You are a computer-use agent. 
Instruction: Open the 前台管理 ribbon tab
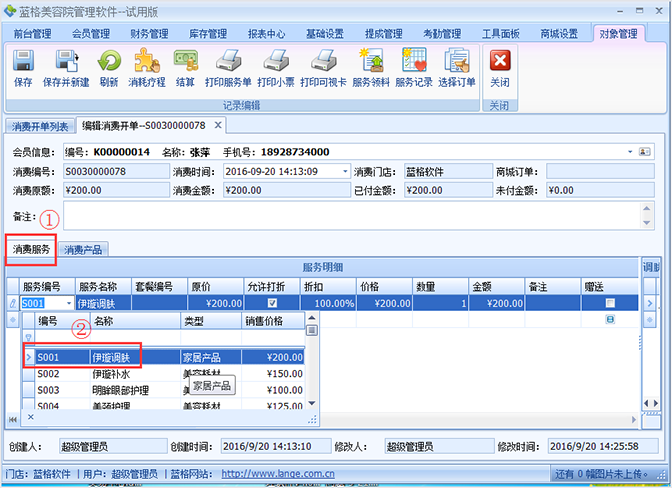click(33, 33)
